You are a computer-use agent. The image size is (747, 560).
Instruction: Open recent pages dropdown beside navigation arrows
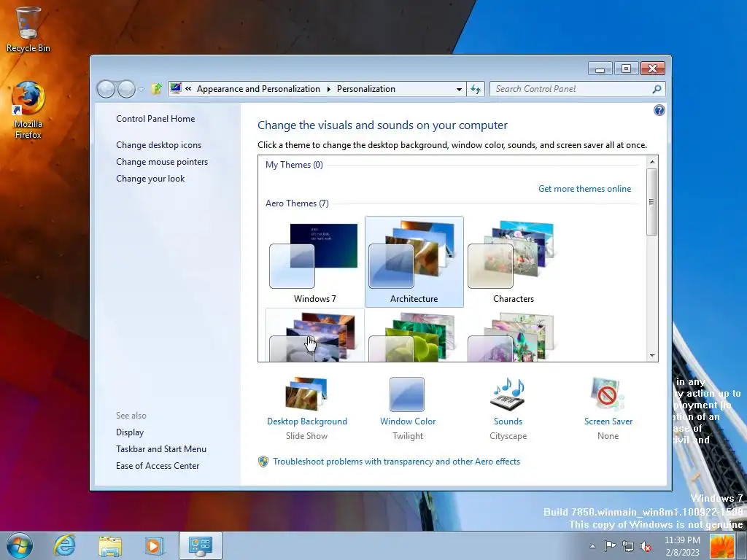141,89
